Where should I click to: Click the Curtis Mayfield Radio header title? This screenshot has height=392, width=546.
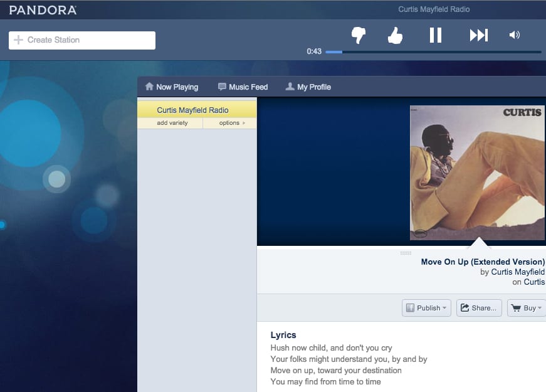point(434,9)
